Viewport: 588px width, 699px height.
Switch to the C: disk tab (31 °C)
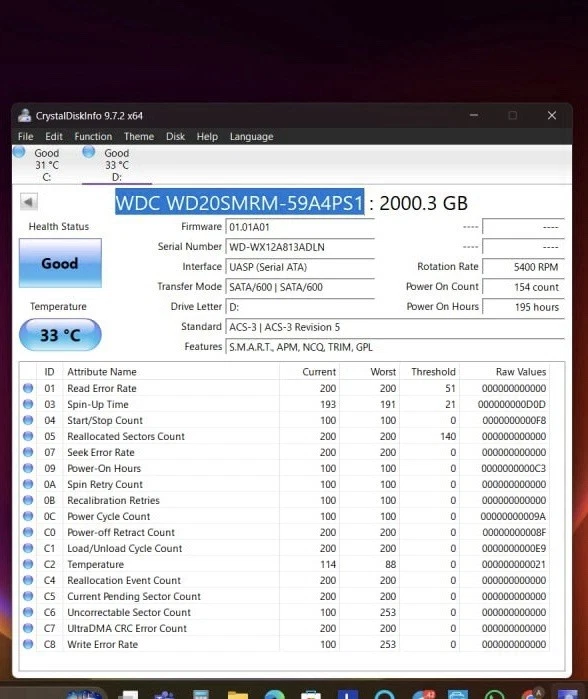pos(46,165)
